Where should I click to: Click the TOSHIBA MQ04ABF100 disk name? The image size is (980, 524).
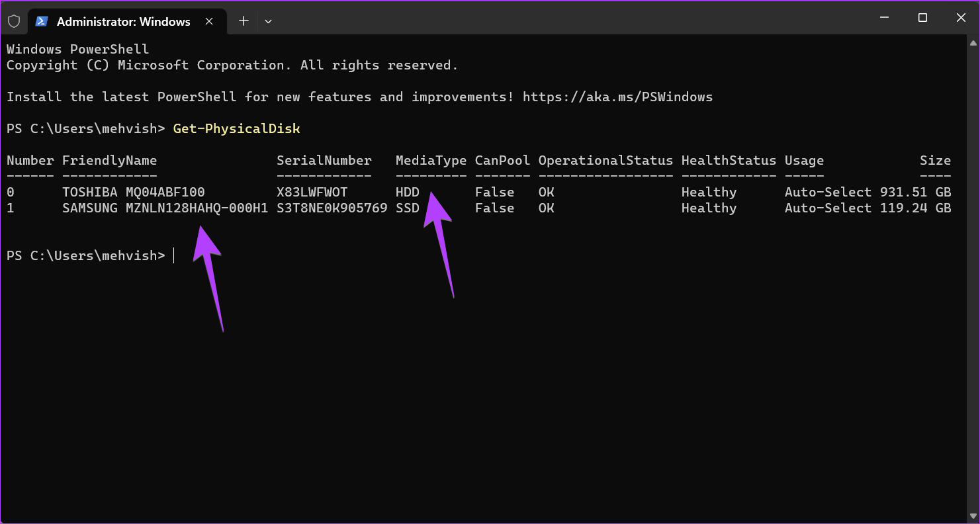click(x=133, y=193)
